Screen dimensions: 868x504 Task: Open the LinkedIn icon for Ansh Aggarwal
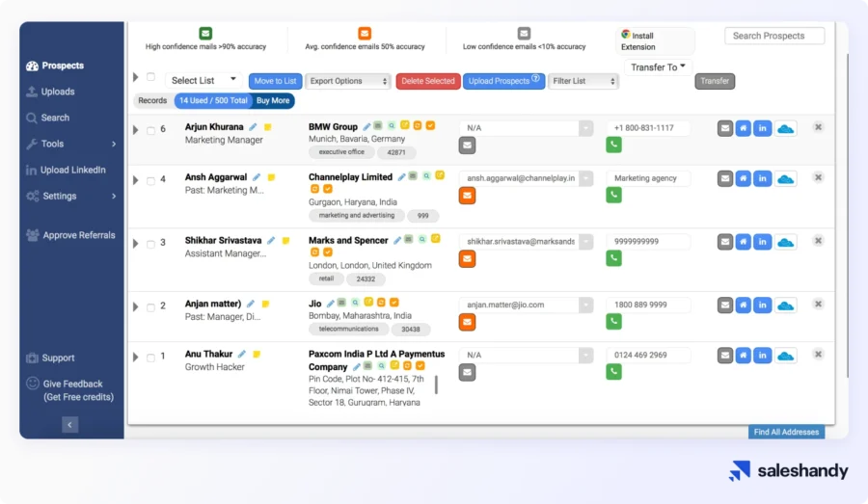tap(762, 178)
